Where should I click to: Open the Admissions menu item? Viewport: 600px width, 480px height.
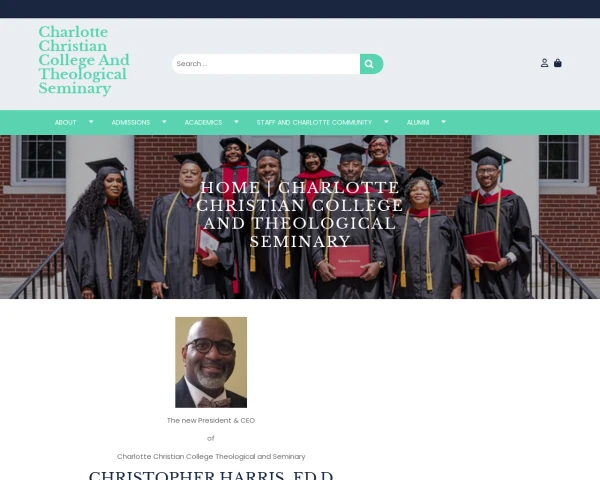(130, 122)
